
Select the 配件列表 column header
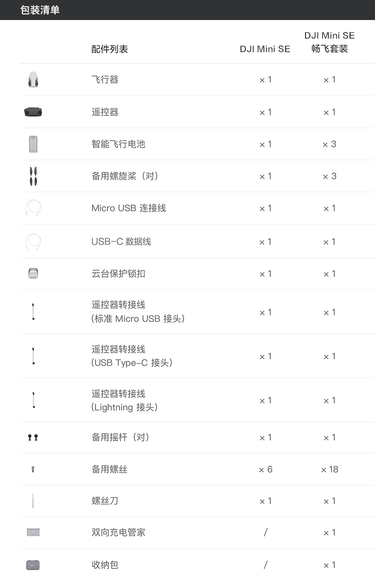[110, 49]
